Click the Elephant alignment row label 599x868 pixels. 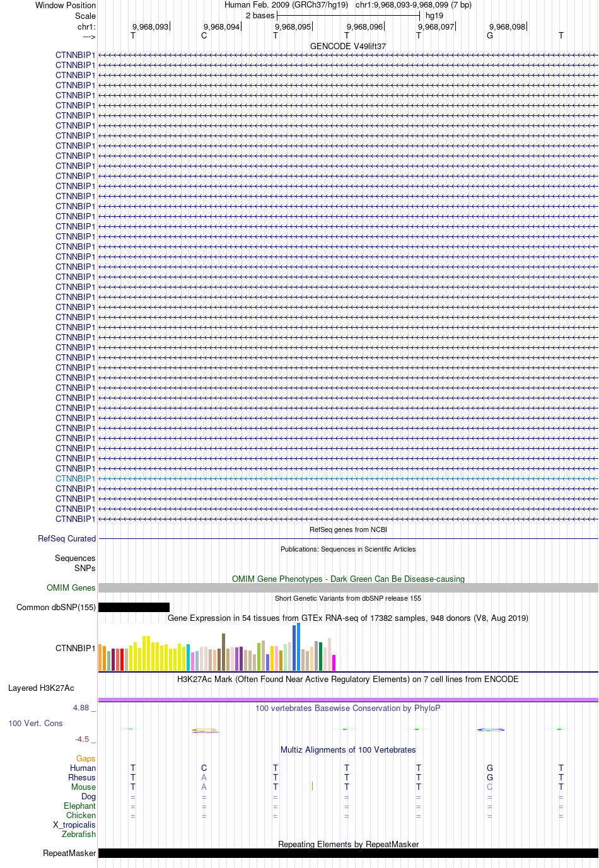coord(80,806)
